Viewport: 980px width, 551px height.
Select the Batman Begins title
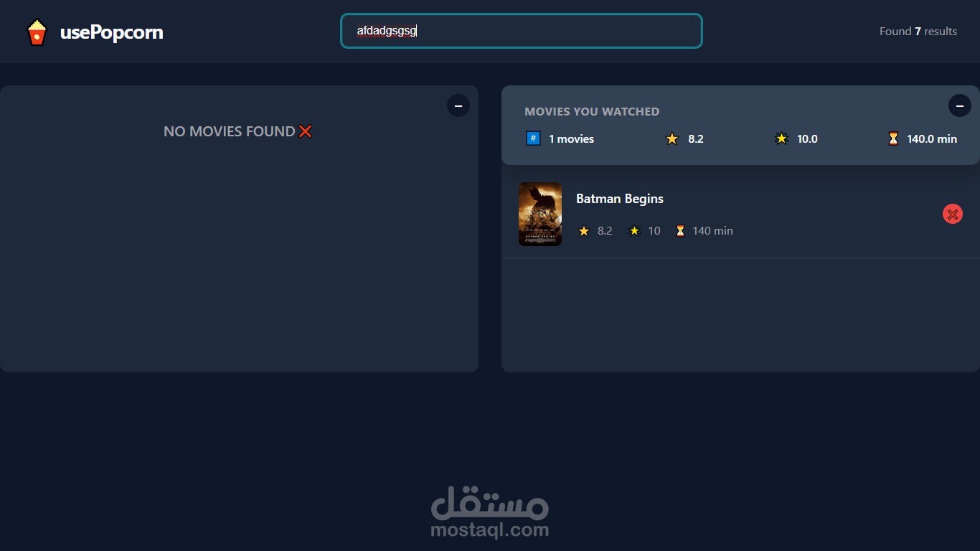620,199
